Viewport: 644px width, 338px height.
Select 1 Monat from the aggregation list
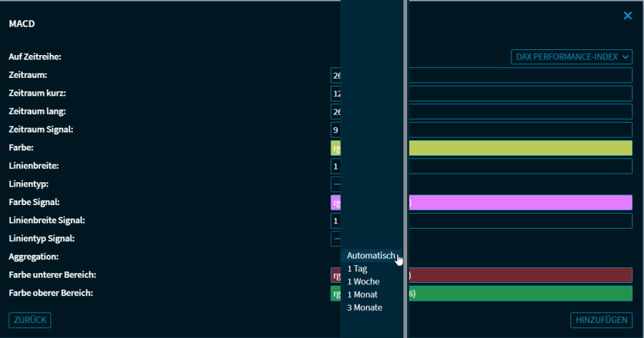pyautogui.click(x=363, y=294)
